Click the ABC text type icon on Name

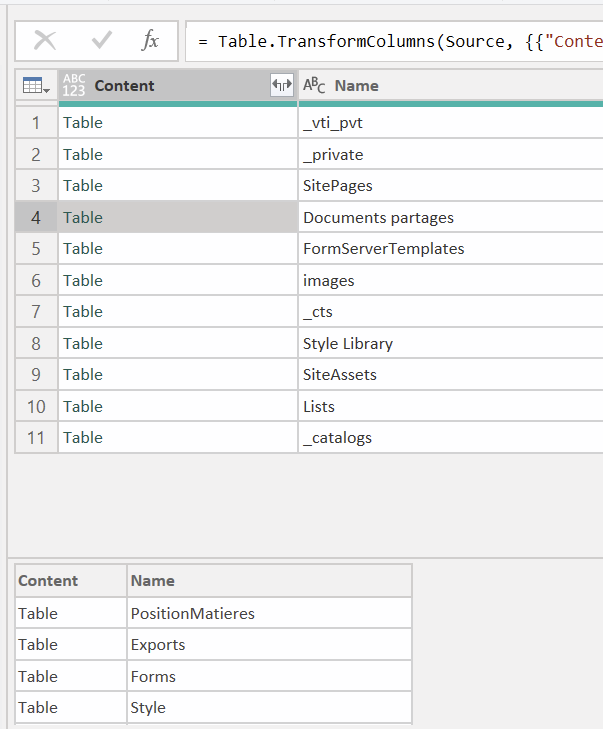(x=314, y=86)
